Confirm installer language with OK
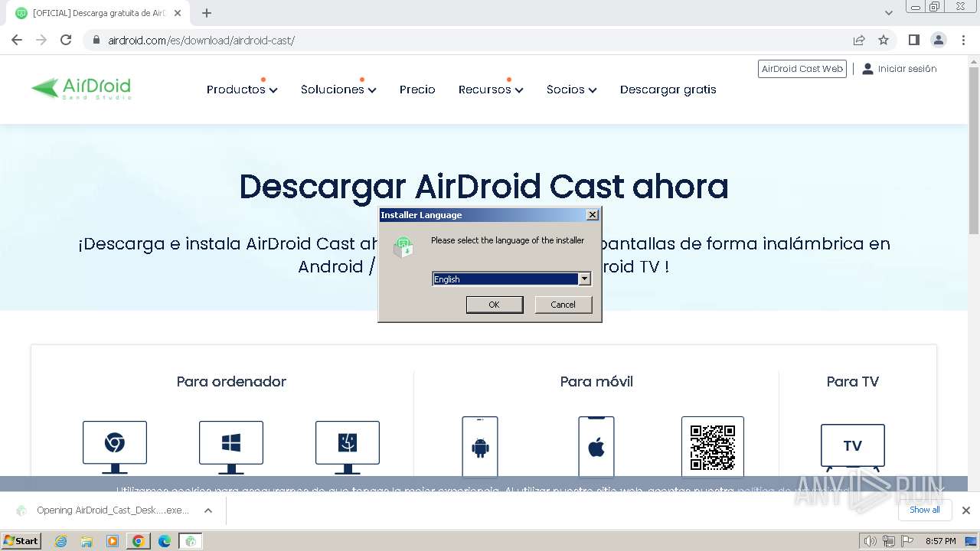This screenshot has width=980, height=551. pos(495,305)
